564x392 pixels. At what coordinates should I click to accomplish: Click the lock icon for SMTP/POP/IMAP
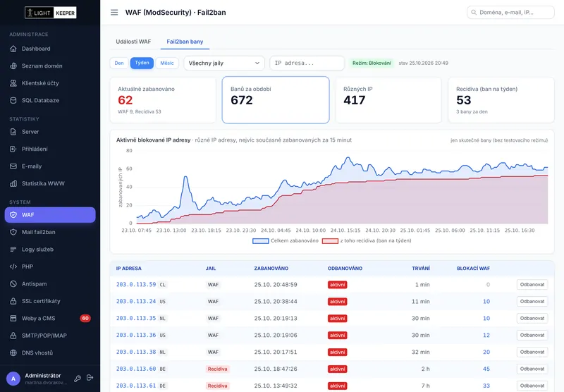pyautogui.click(x=13, y=336)
